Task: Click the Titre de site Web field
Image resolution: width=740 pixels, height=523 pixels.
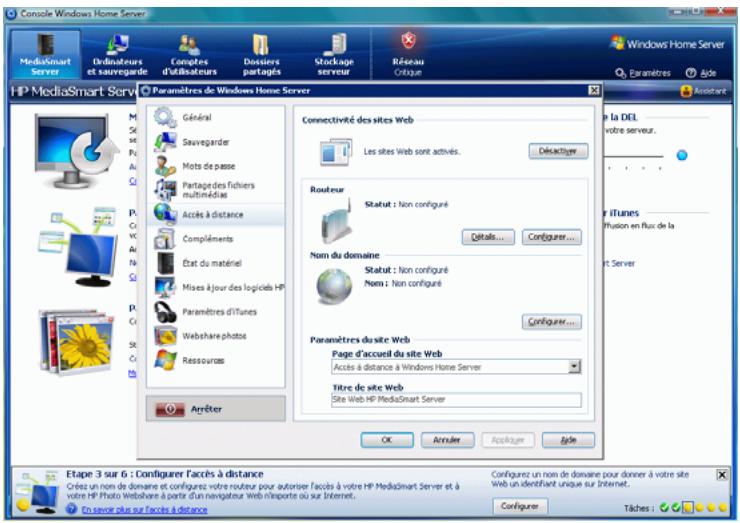Action: click(456, 399)
